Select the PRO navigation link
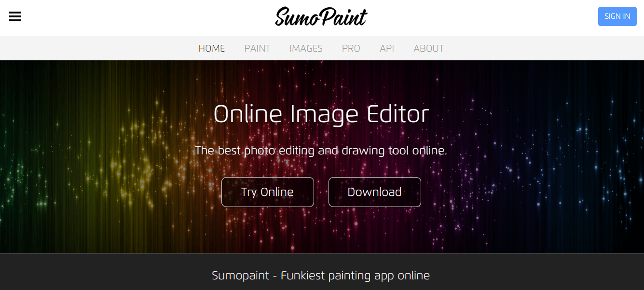Viewport: 644px width, 290px height. click(x=351, y=48)
